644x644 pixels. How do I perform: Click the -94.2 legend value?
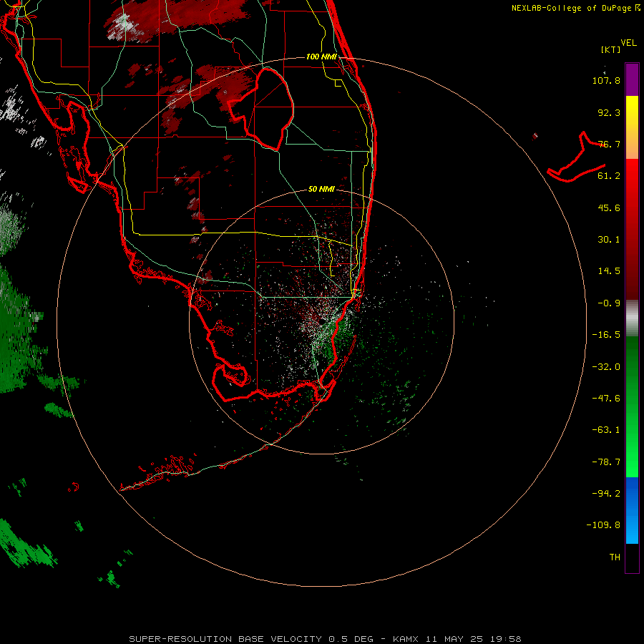(606, 494)
